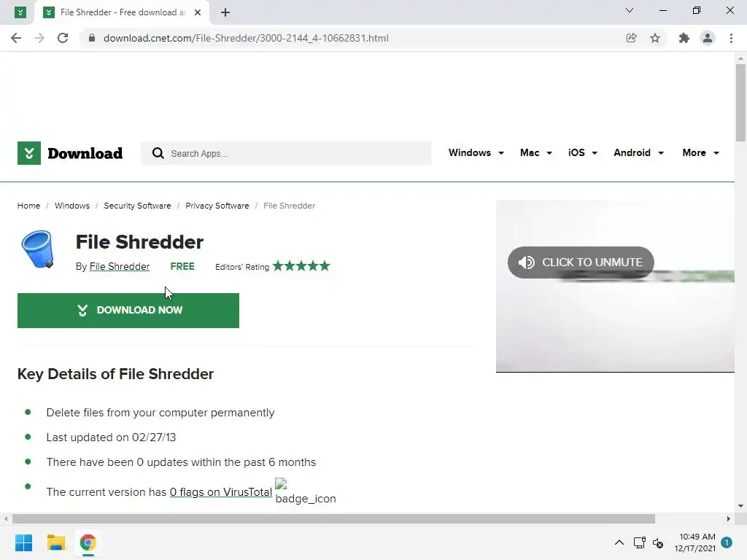Open Privacy Software breadcrumb link

[217, 206]
